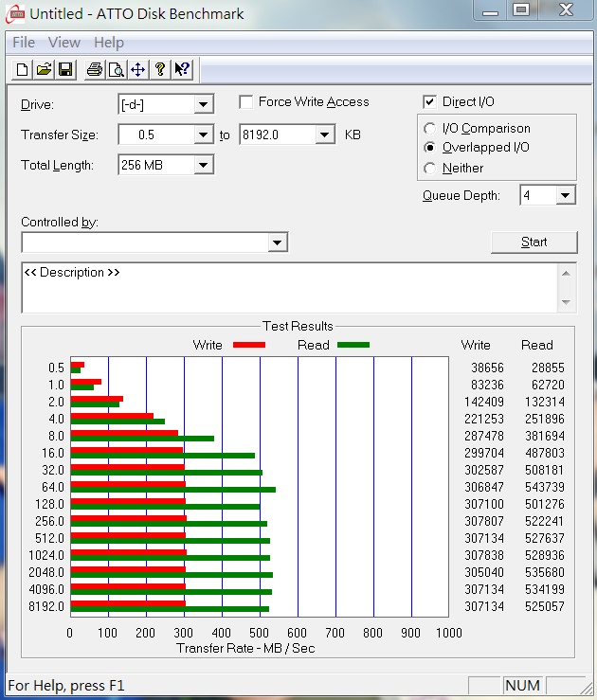
Task: Activate the context help pointer icon
Action: pos(182,70)
